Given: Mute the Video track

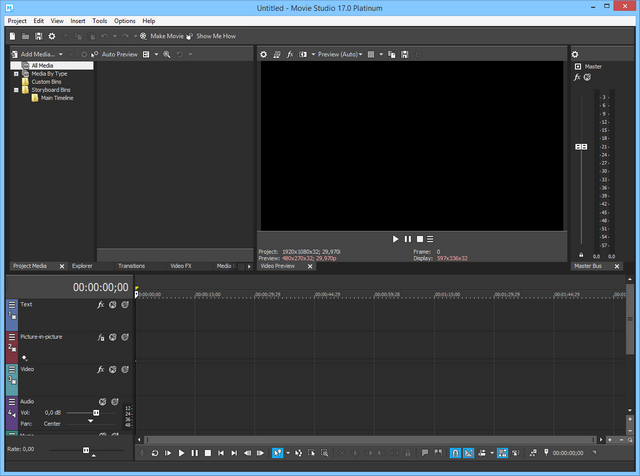Looking at the screenshot, I should click(x=112, y=370).
